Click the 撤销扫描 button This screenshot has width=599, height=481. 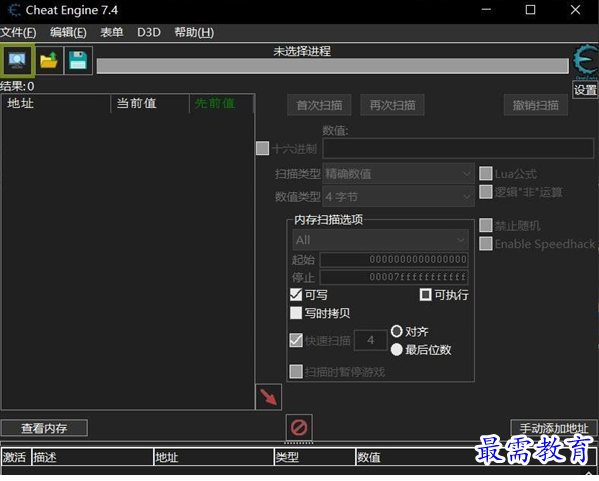[536, 105]
